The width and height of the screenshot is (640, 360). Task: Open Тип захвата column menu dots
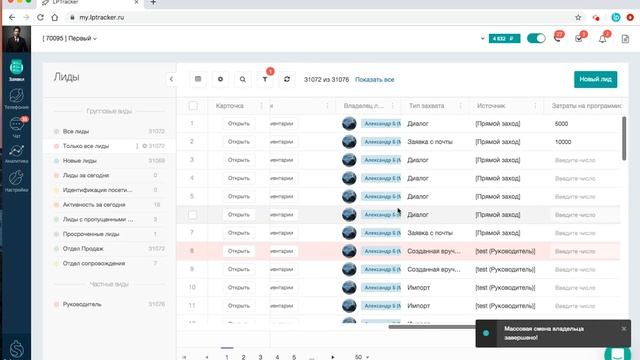[460, 106]
